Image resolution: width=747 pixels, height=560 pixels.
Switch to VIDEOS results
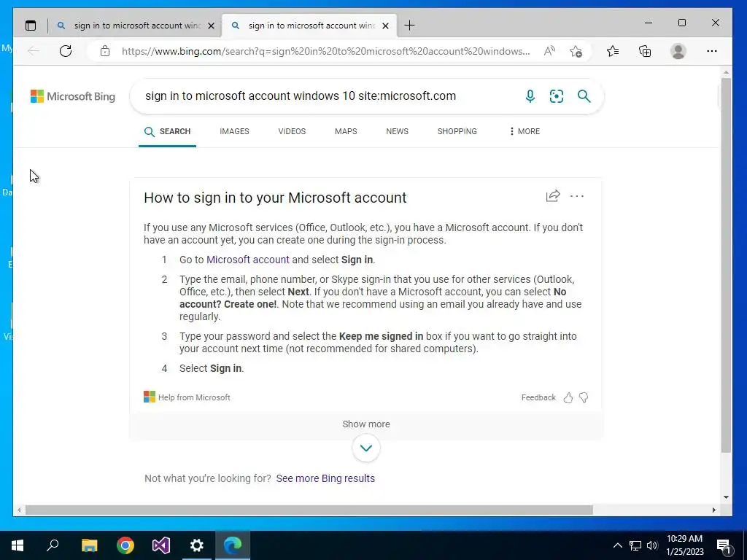(x=292, y=131)
